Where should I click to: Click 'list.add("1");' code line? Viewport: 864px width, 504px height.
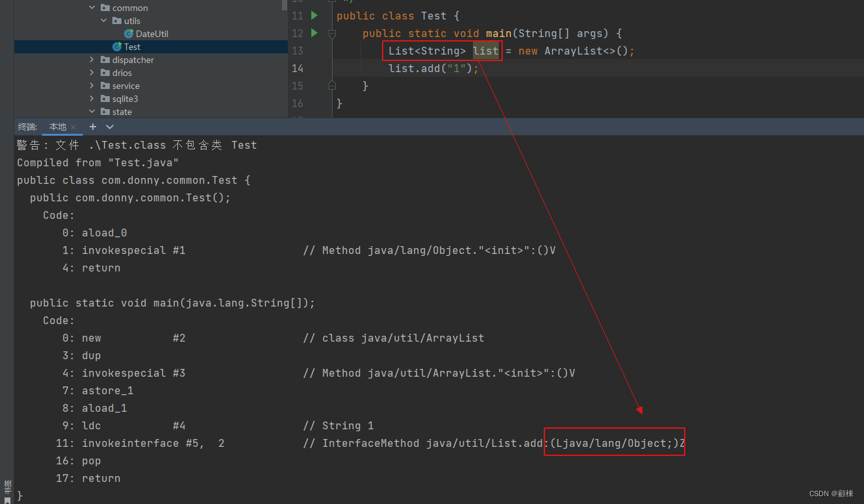(x=433, y=68)
